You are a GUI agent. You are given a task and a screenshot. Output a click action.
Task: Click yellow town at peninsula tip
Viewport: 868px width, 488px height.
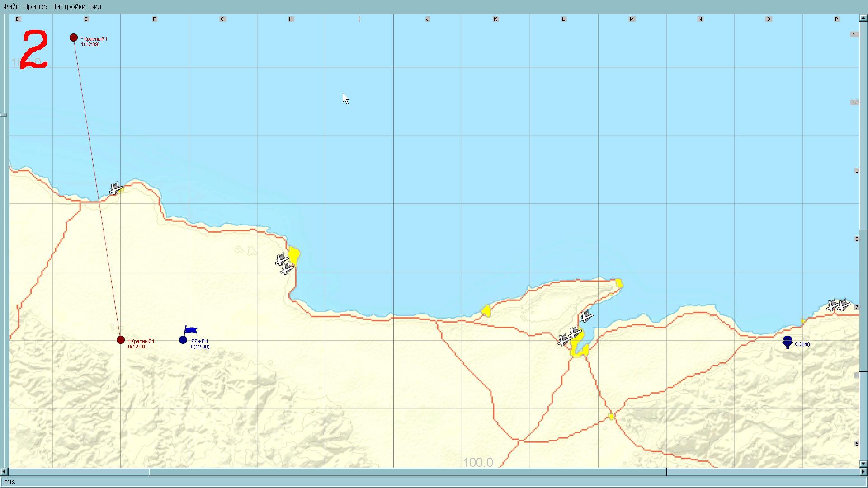click(619, 284)
